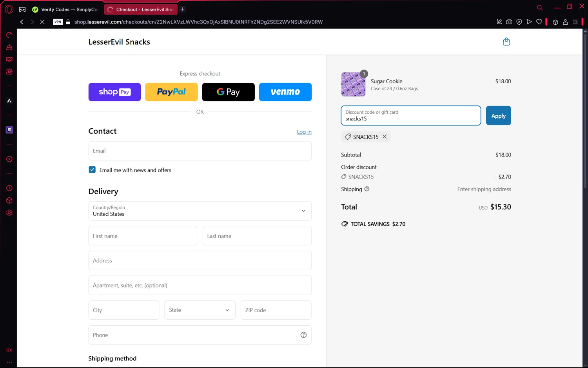Screen dimensions: 588x368
Task: Open the extensions cube in the toolbar
Action: [555, 22]
